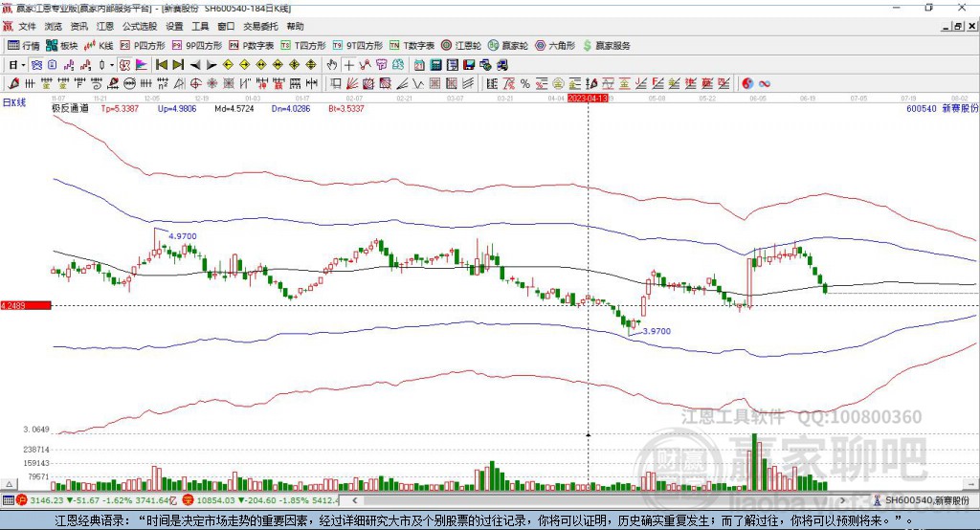Image resolution: width=980 pixels, height=530 pixels.
Task: Switch to the K线 chart button
Action: click(x=99, y=46)
